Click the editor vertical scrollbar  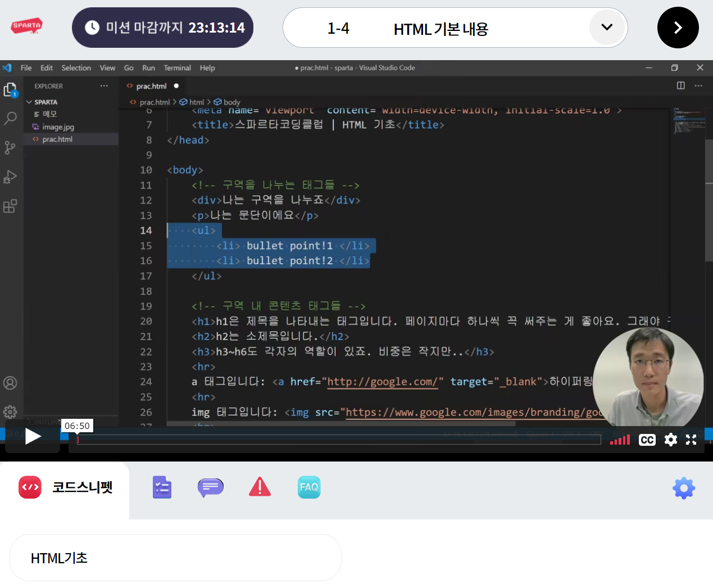[x=709, y=200]
